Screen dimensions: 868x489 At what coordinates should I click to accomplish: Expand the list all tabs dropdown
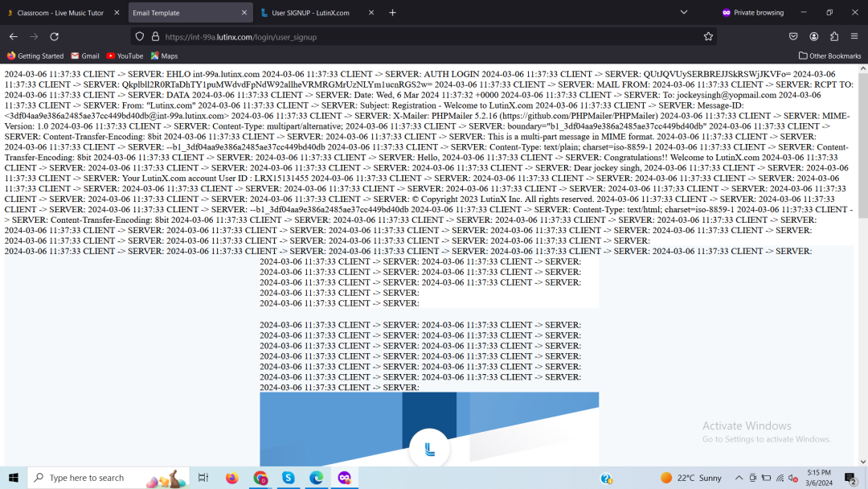684,12
